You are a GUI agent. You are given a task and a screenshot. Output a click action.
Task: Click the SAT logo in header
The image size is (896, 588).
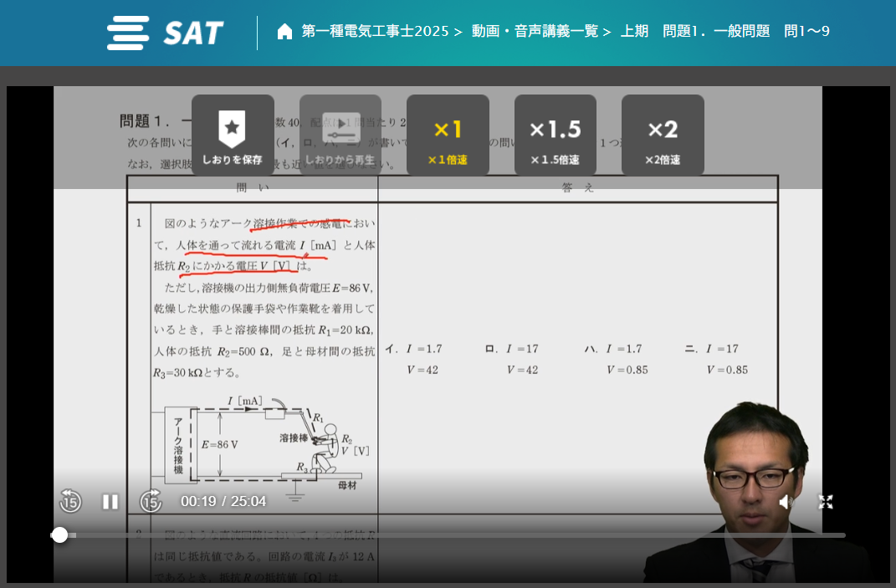165,33
